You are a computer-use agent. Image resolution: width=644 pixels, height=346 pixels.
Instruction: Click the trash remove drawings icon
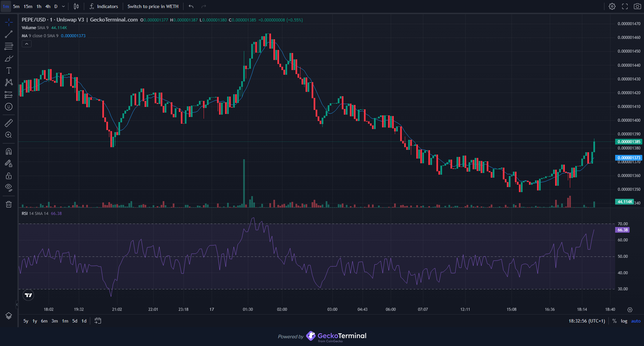pyautogui.click(x=9, y=204)
